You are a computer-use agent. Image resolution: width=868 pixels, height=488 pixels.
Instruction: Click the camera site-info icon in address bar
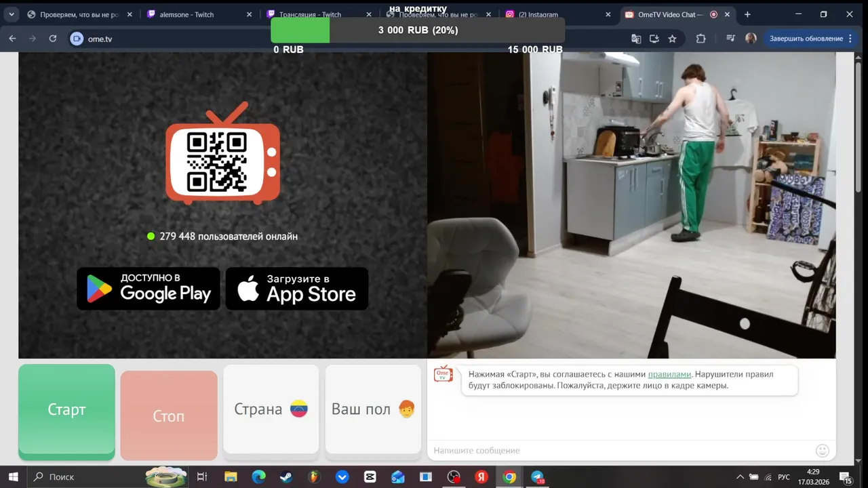click(77, 39)
